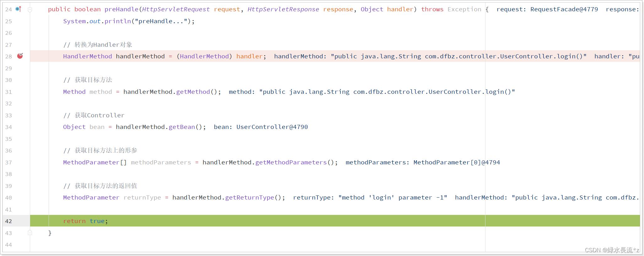Click the (HandlerMethod) cast on line 28
Viewport: 644px width, 256px height.
coord(204,56)
